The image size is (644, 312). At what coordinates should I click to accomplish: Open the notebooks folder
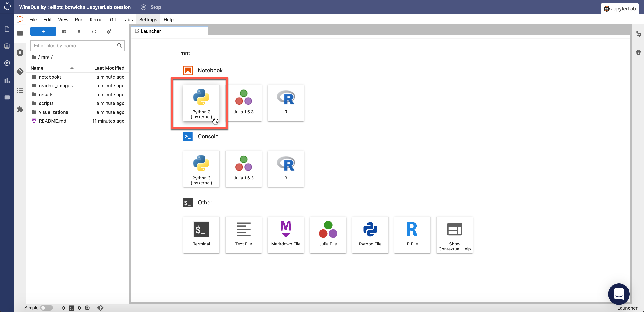[x=50, y=77]
